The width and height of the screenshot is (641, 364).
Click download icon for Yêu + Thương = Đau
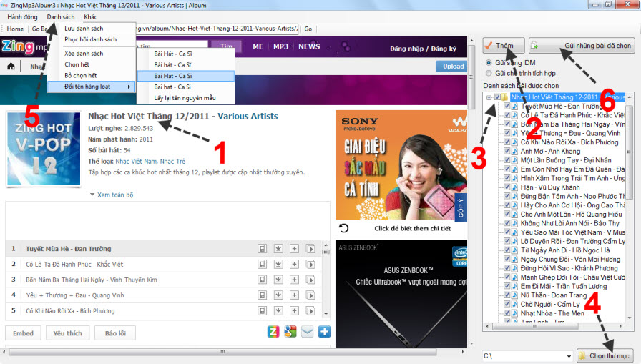pos(278,295)
